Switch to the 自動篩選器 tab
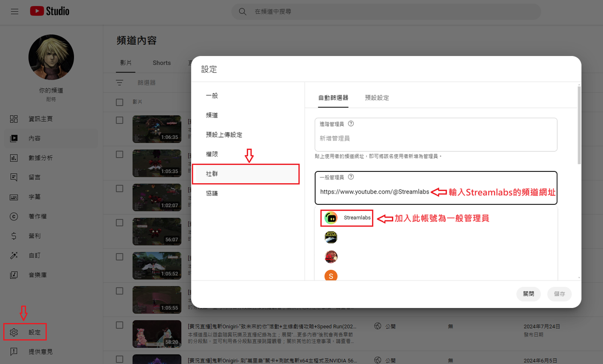Viewport: 603px width, 364px height. [333, 98]
